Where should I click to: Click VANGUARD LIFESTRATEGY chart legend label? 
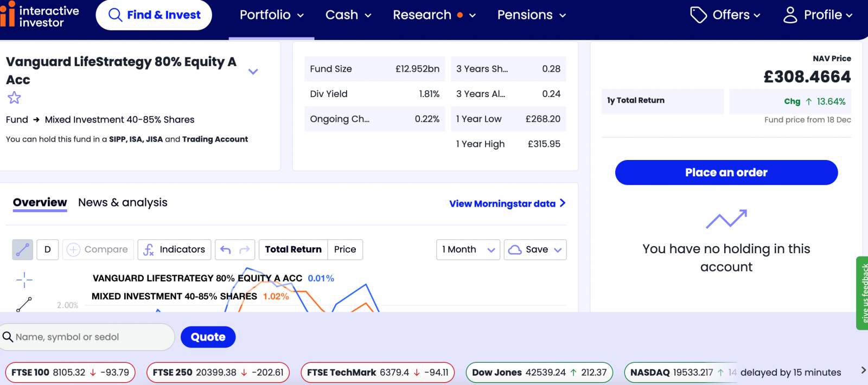pos(197,278)
